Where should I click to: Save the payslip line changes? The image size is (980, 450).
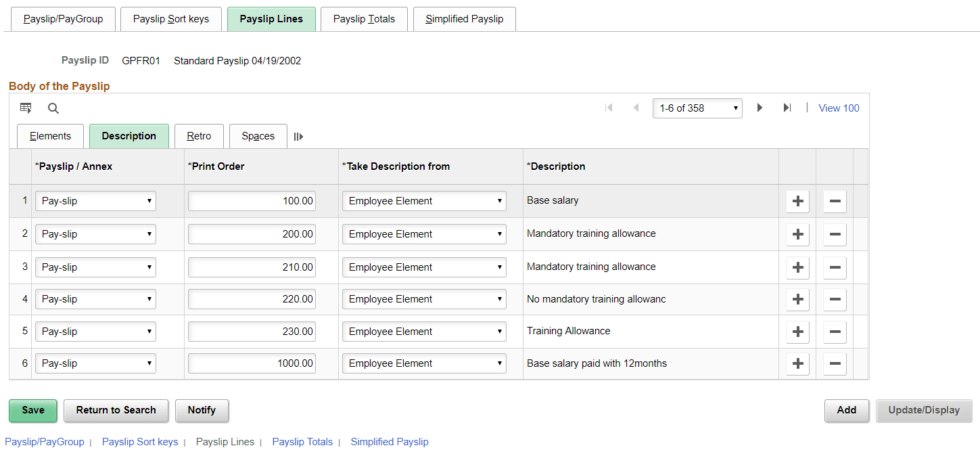tap(32, 411)
